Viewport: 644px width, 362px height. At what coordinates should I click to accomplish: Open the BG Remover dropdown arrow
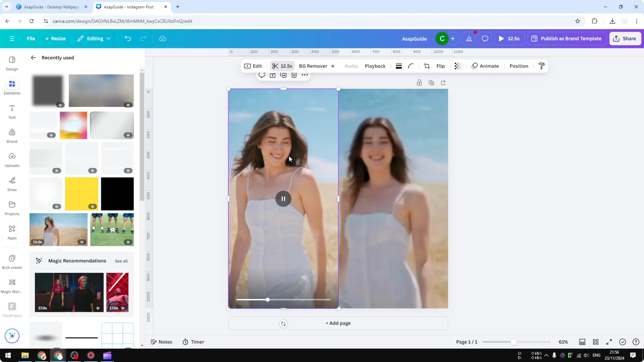point(333,66)
